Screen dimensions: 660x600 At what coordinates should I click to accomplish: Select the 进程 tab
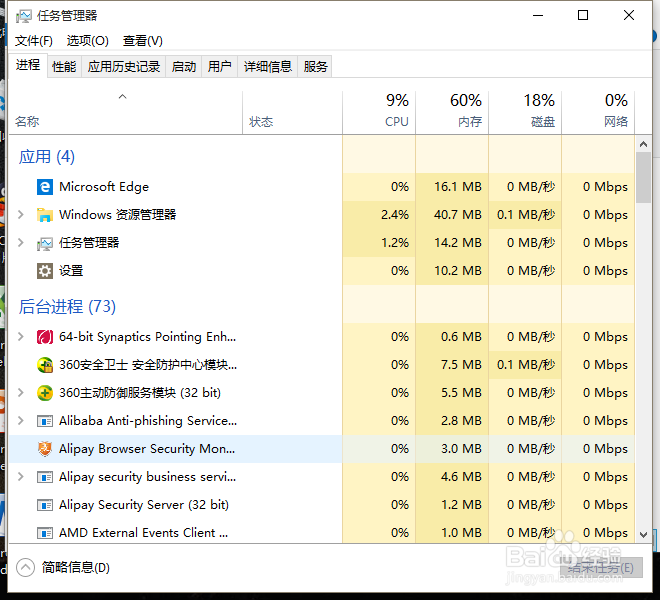28,65
